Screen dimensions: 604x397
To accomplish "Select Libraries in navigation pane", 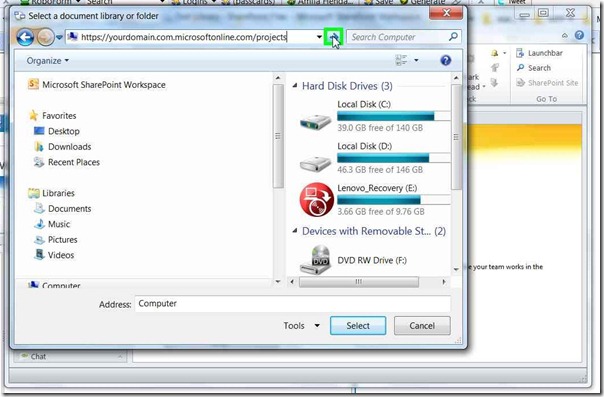I will (x=52, y=193).
